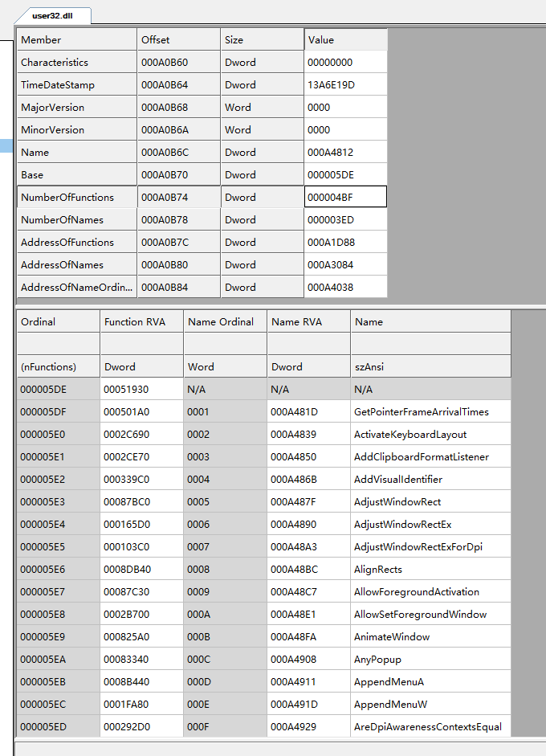Click offset 000A0B60
This screenshot has width=546, height=756.
click(179, 62)
